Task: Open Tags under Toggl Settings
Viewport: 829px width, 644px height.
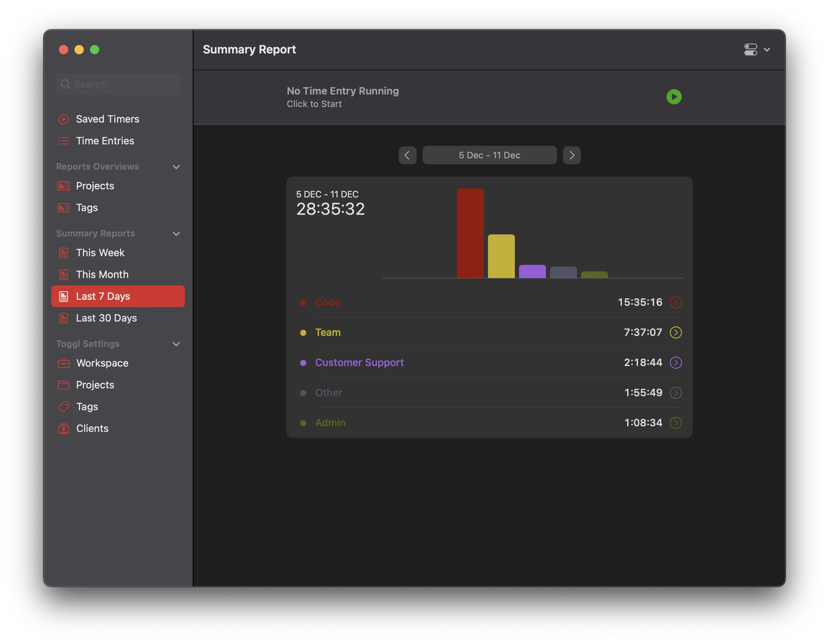Action: (87, 406)
